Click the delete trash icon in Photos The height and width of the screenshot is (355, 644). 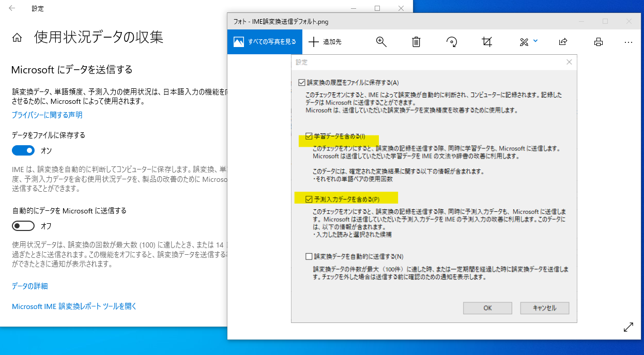(x=416, y=42)
